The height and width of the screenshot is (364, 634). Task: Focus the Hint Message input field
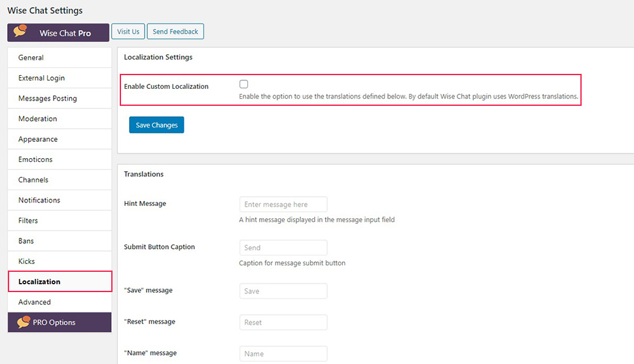pos(283,205)
